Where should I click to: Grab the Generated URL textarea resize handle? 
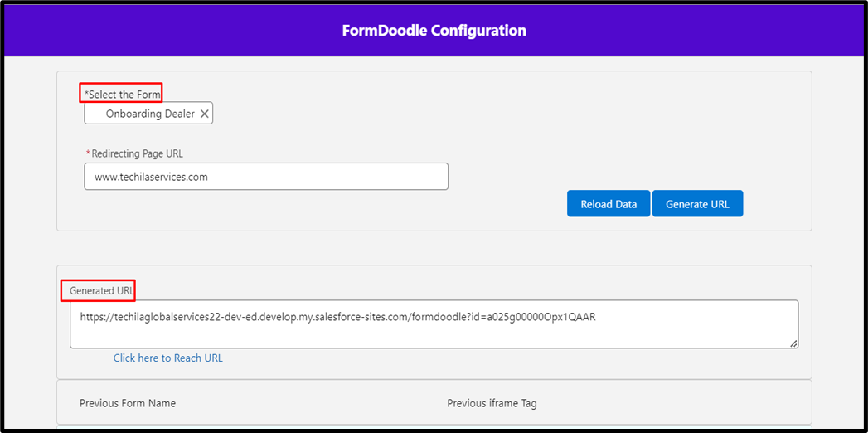tap(793, 343)
